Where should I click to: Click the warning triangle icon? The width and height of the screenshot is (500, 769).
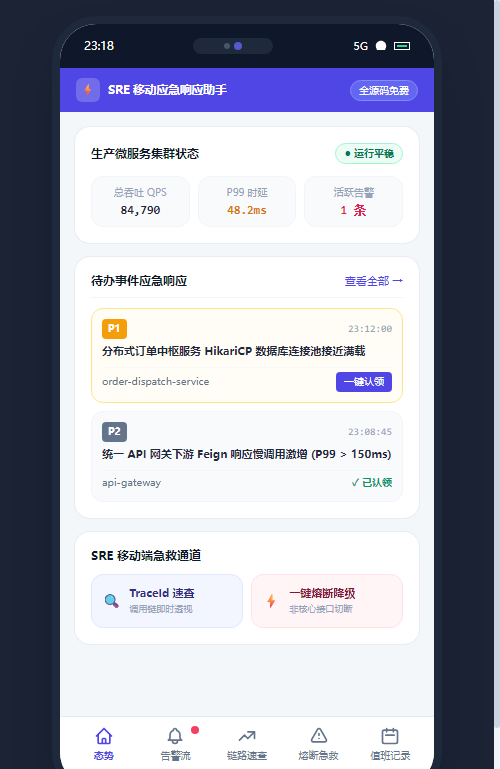pyautogui.click(x=319, y=736)
